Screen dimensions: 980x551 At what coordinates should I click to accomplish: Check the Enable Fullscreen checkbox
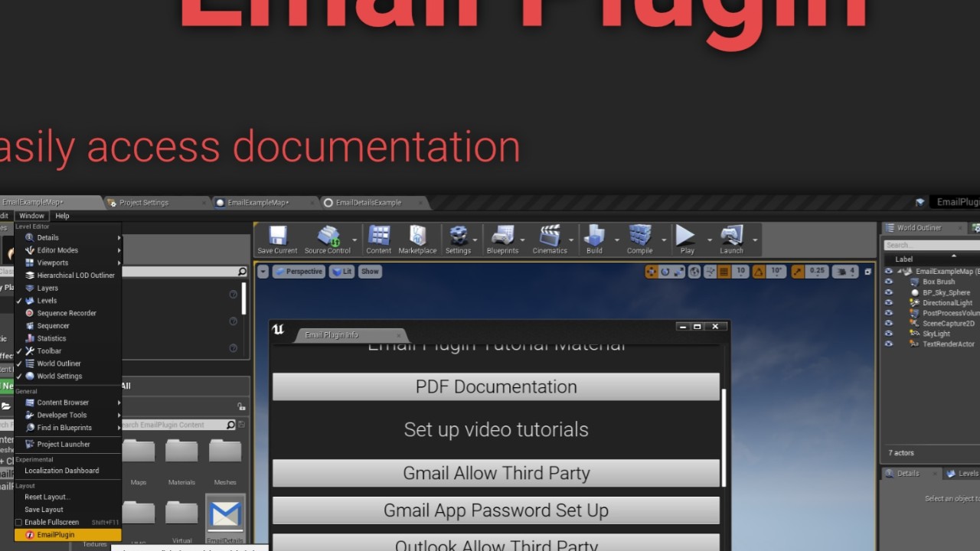[19, 523]
